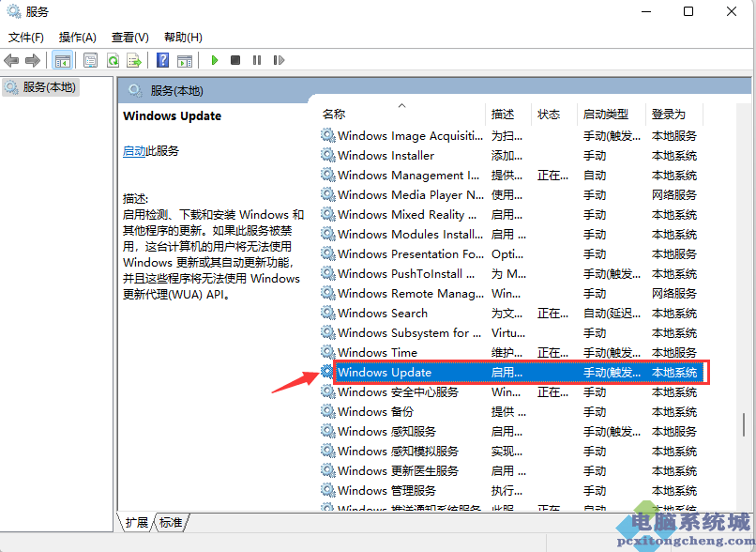The image size is (756, 552).
Task: Click 自动(延迟… startup type of Windows Search
Action: 612,314
